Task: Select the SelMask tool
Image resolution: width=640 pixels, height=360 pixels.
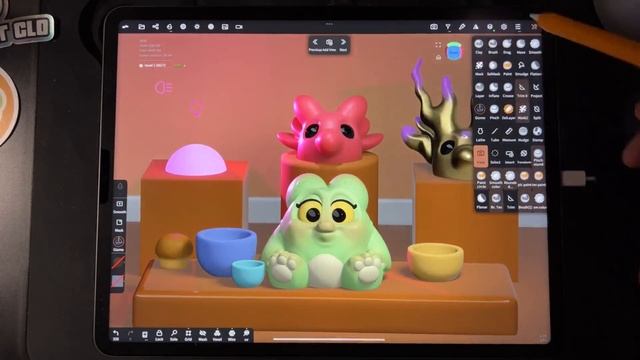Action: pyautogui.click(x=493, y=68)
